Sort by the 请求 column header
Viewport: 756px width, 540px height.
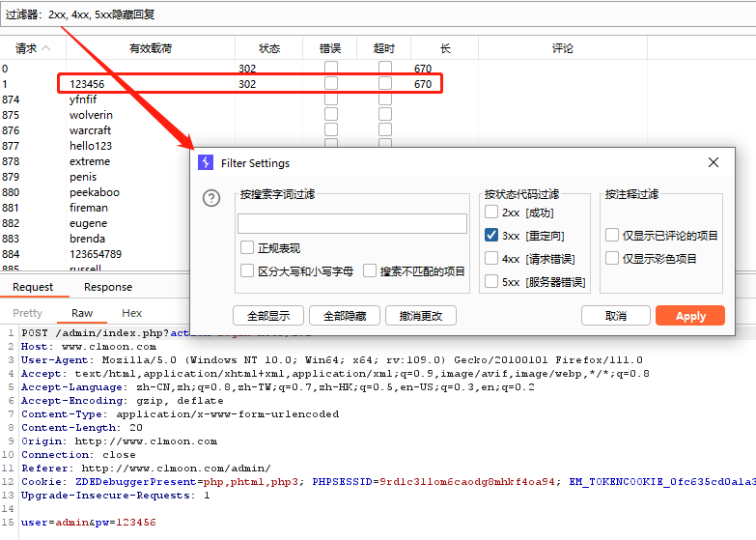click(x=27, y=48)
